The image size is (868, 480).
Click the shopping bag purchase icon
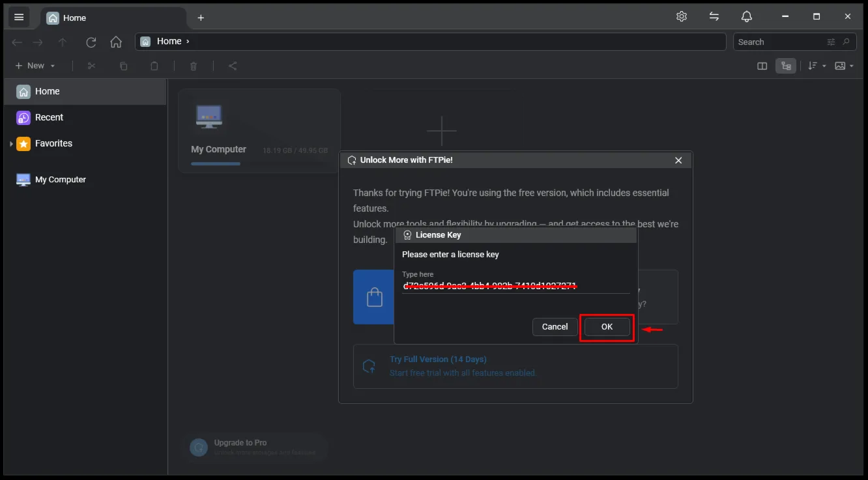click(374, 298)
